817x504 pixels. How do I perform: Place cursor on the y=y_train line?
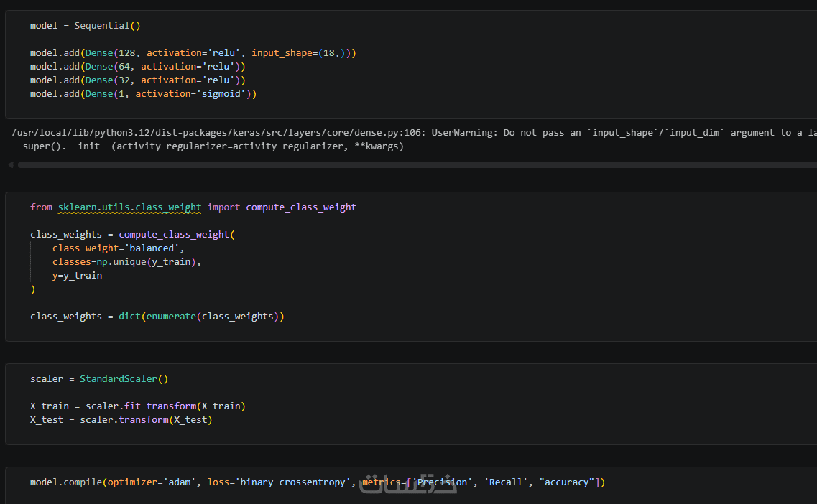77,276
